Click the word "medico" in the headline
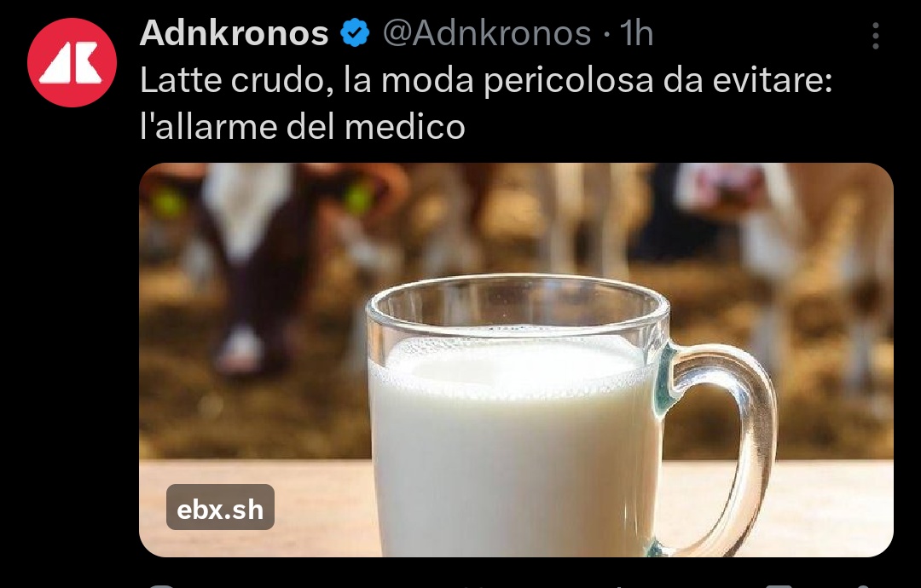The width and height of the screenshot is (921, 588). (x=405, y=126)
